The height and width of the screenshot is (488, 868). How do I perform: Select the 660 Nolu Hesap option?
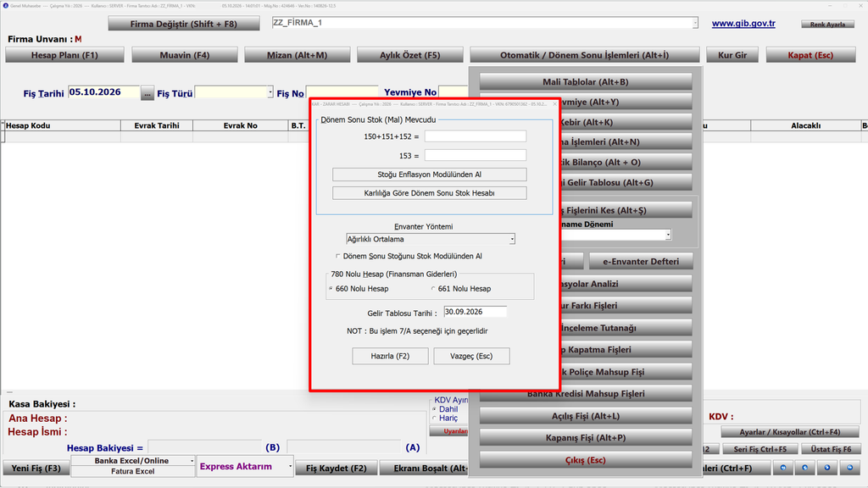pos(331,289)
